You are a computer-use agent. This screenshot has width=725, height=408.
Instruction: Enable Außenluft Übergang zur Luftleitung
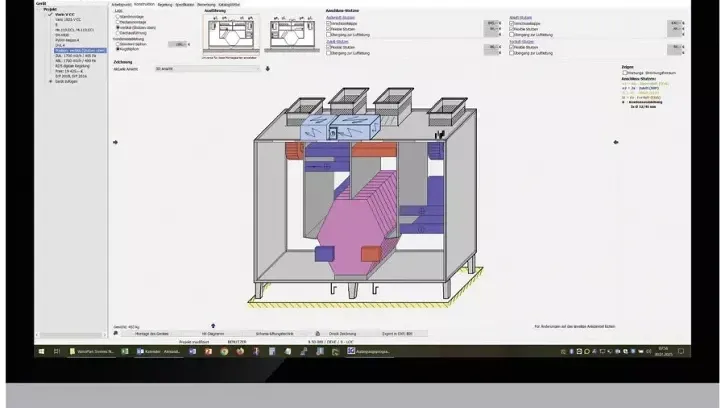tap(328, 35)
